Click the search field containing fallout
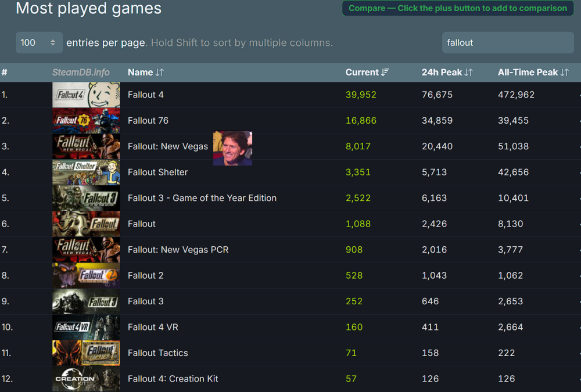581x392 pixels. (x=508, y=42)
